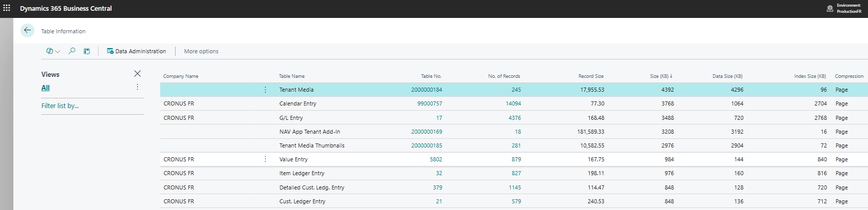
Task: Open table number 2000000169 link
Action: (427, 132)
